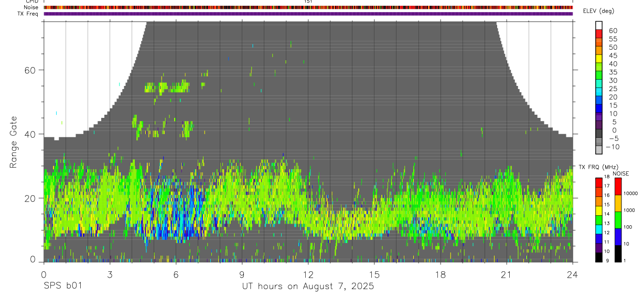
Task: Click the '151' CPID value above the plot
Action: click(308, 2)
